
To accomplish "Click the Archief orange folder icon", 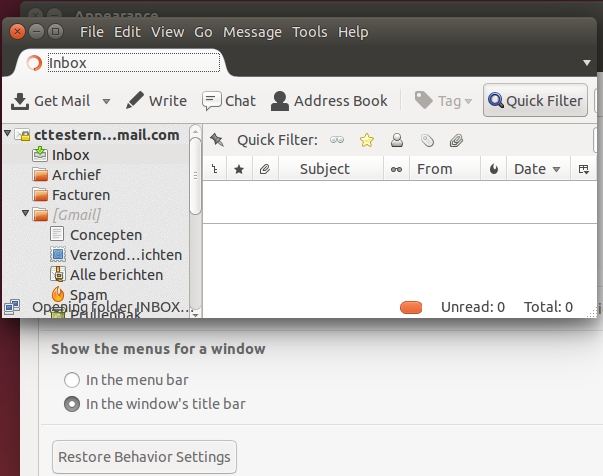I will tap(40, 175).
